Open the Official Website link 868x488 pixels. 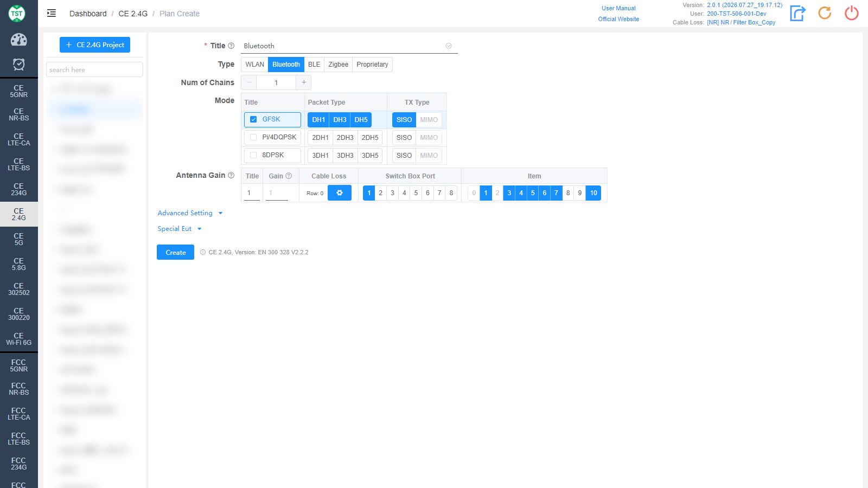[x=618, y=19]
